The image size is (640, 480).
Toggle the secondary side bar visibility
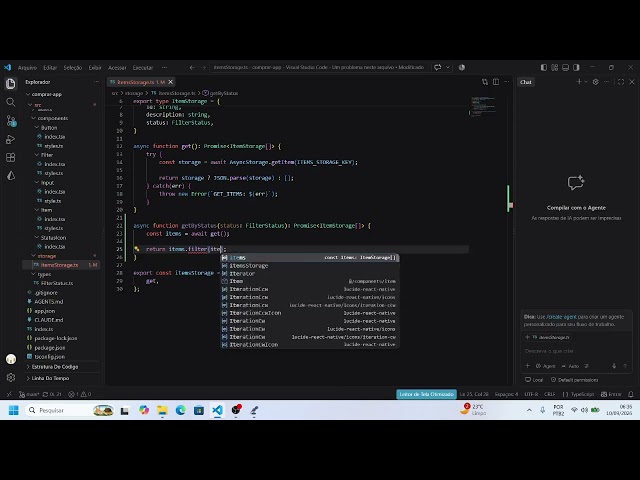tap(576, 67)
